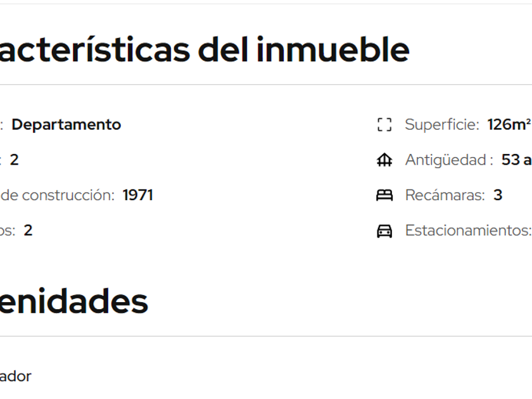The height and width of the screenshot is (399, 532).
Task: Click the 'os:' label before the 2
Action: point(8,231)
